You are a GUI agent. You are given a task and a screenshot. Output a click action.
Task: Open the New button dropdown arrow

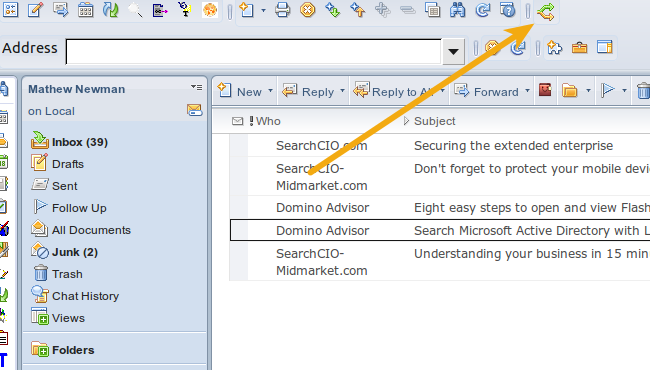point(270,91)
